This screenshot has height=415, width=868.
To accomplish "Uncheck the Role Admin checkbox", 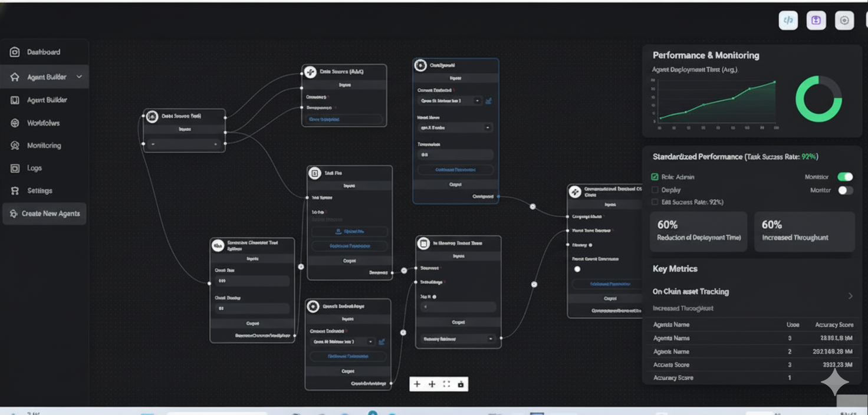I will pyautogui.click(x=655, y=177).
